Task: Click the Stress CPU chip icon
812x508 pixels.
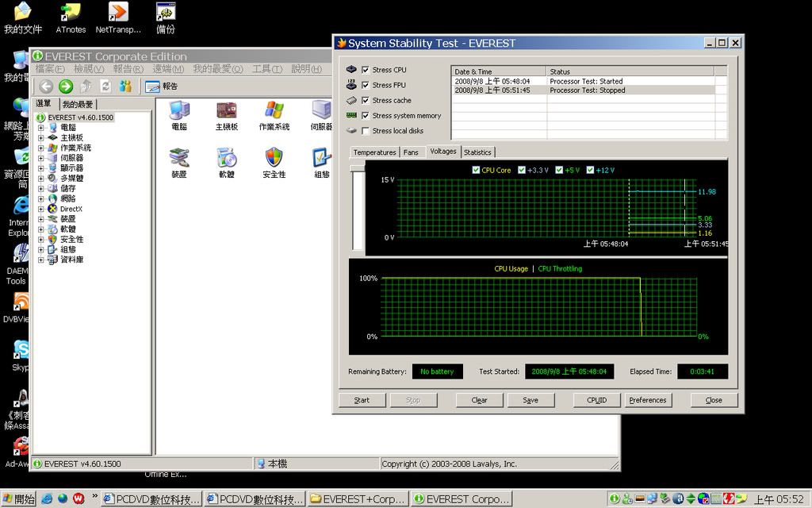Action: [x=351, y=70]
